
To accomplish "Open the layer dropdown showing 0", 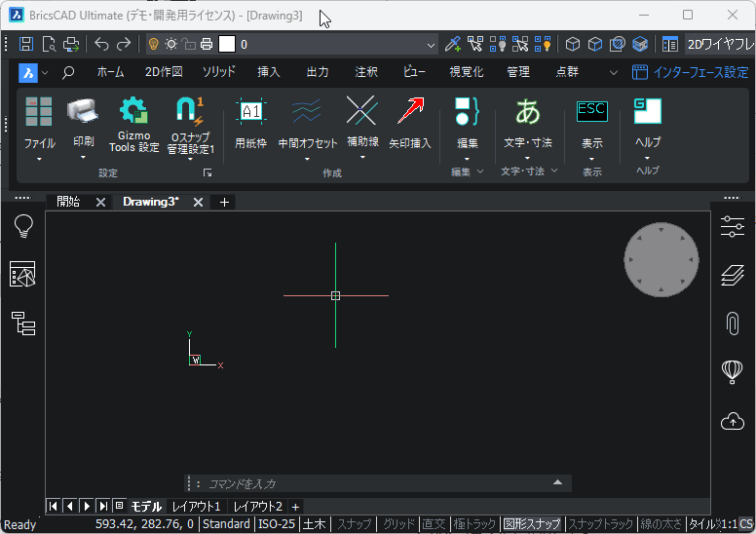I will [x=431, y=44].
